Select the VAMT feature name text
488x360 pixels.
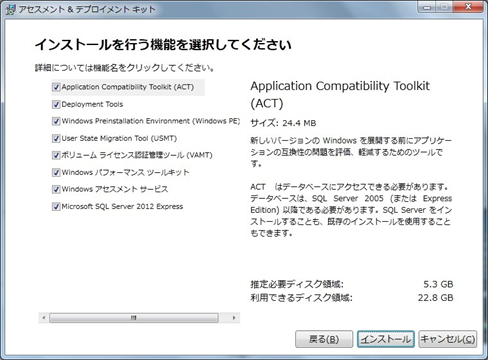[137, 155]
